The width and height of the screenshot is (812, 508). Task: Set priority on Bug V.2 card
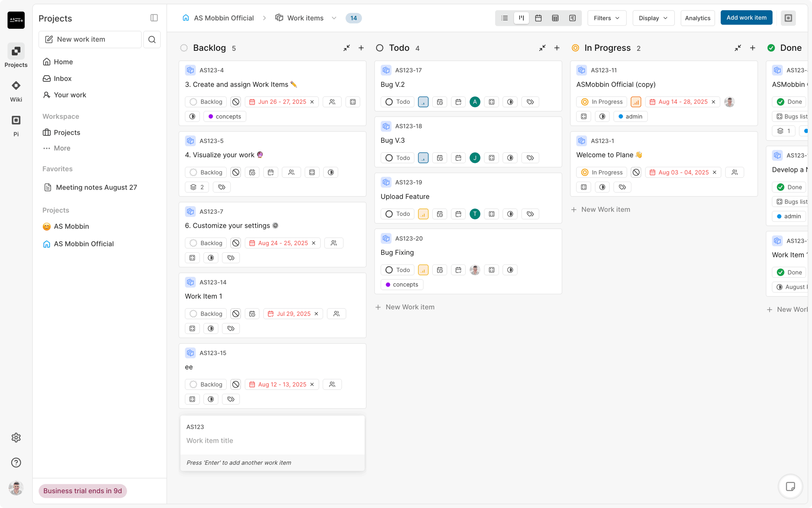(423, 102)
